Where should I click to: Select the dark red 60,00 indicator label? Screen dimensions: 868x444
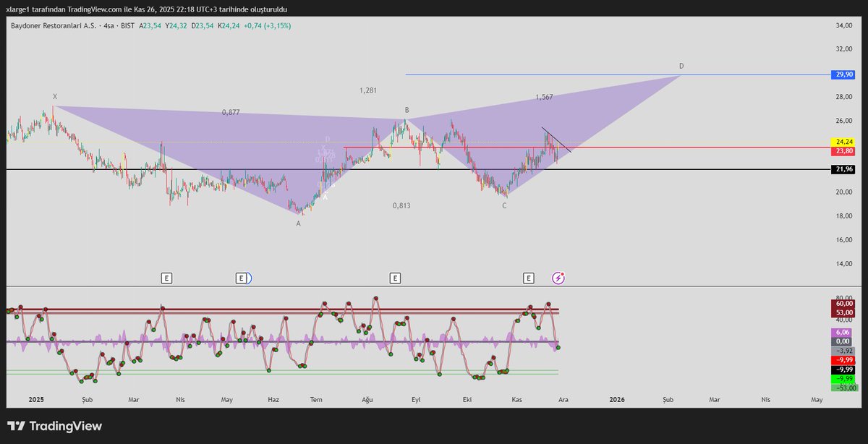[844, 304]
